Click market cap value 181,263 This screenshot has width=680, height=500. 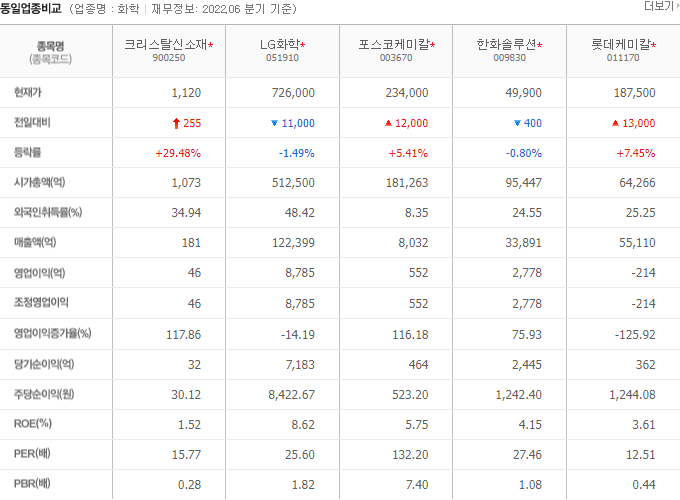(x=407, y=183)
